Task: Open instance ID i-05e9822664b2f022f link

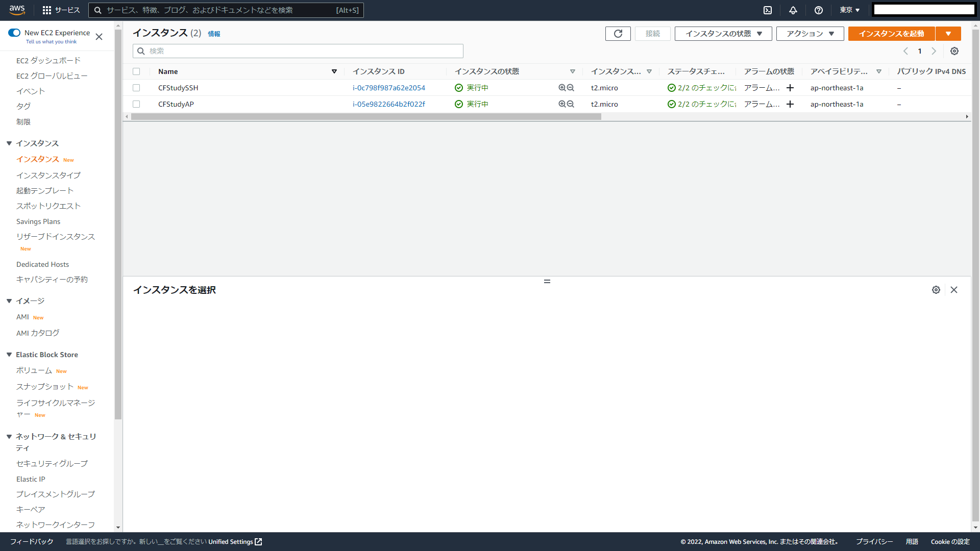Action: (x=389, y=104)
